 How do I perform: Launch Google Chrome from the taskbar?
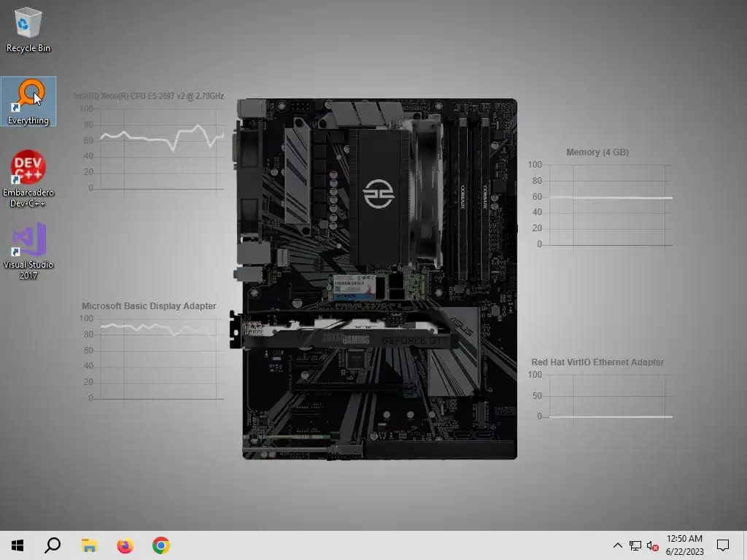coord(161,545)
